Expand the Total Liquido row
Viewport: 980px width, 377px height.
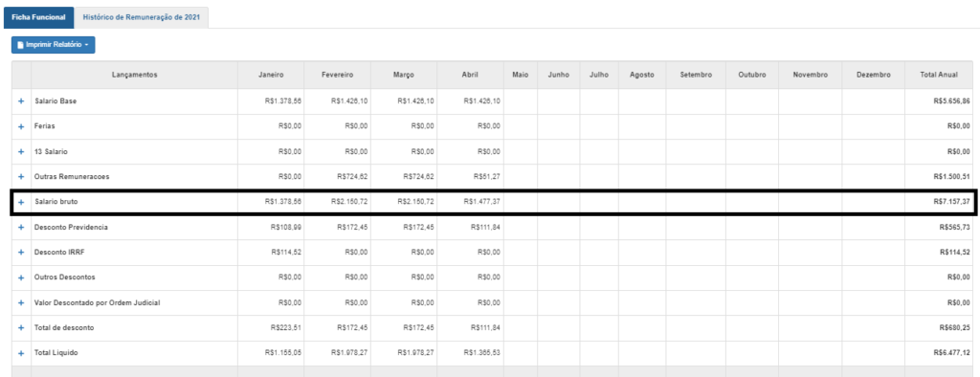(x=21, y=353)
